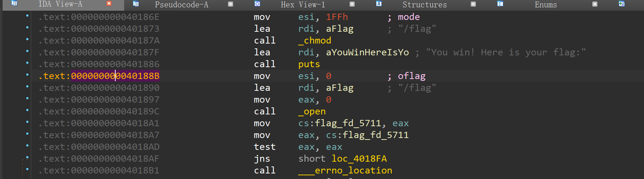Switch to the Pseudocode-A tab

pos(181,5)
